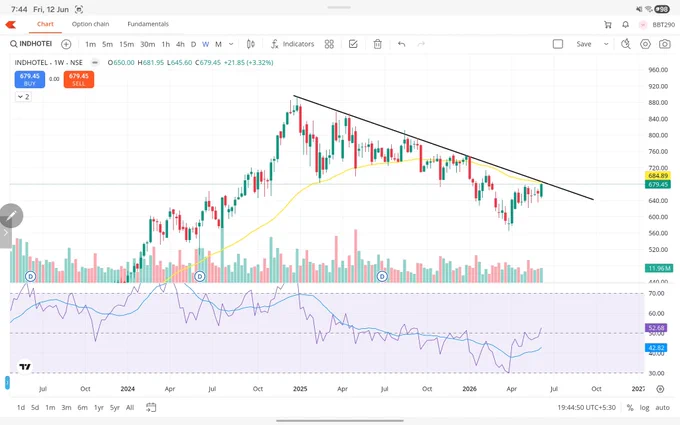Open the candlestick chart style selector
680x425 pixels.
(251, 44)
